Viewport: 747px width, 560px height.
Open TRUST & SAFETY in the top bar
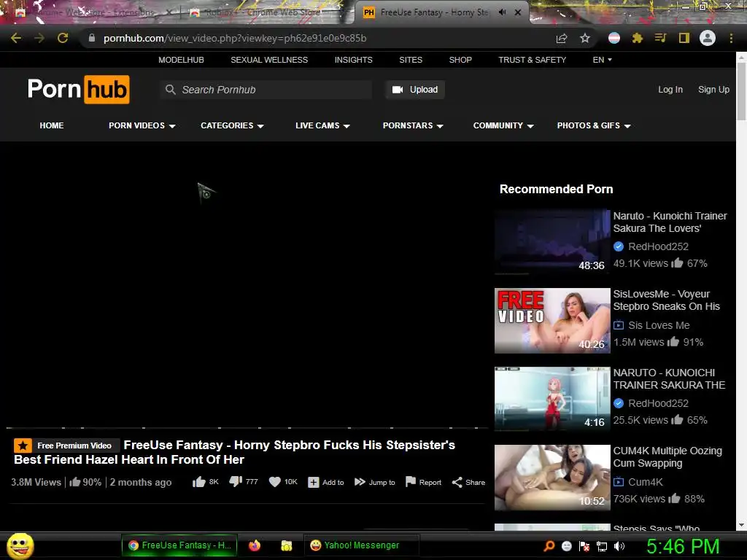click(532, 60)
